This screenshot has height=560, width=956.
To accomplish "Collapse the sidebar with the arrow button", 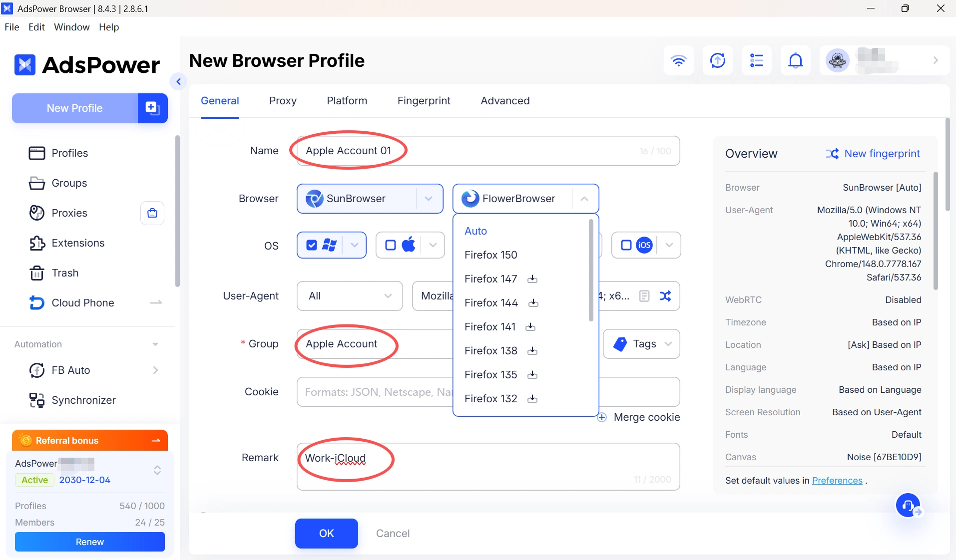I will 178,81.
